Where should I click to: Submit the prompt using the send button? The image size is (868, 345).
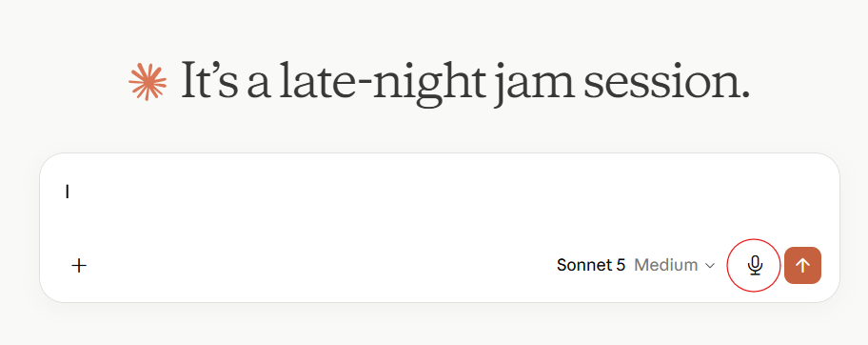tap(802, 265)
